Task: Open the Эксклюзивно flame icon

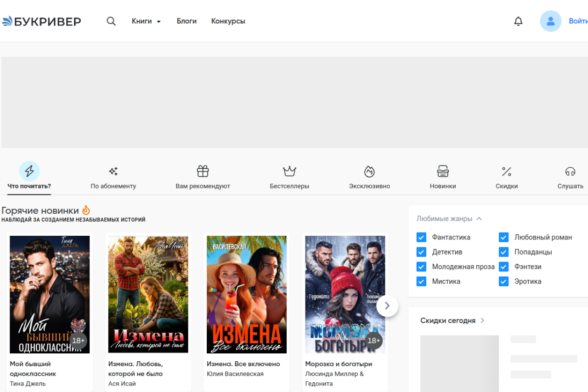Action: click(x=369, y=171)
